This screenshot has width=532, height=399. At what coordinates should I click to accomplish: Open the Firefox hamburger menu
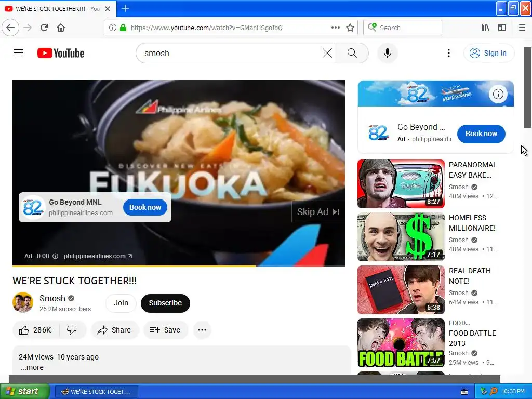(x=522, y=28)
